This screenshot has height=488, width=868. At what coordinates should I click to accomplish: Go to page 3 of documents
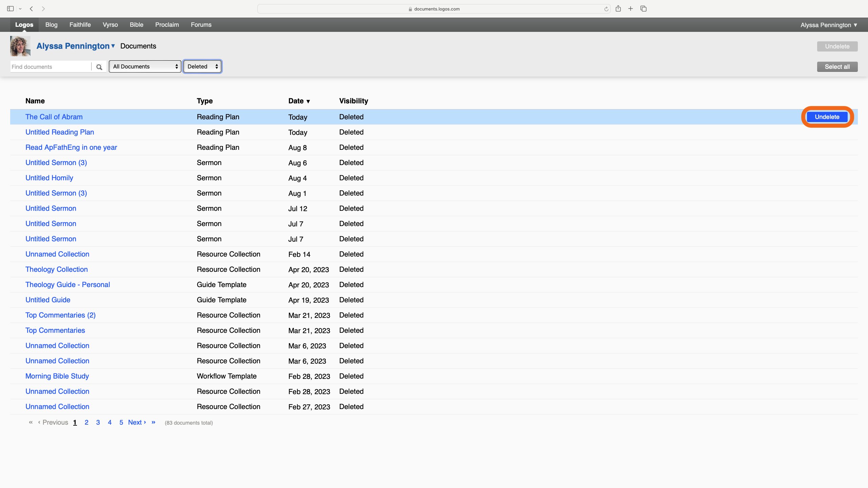click(x=98, y=422)
